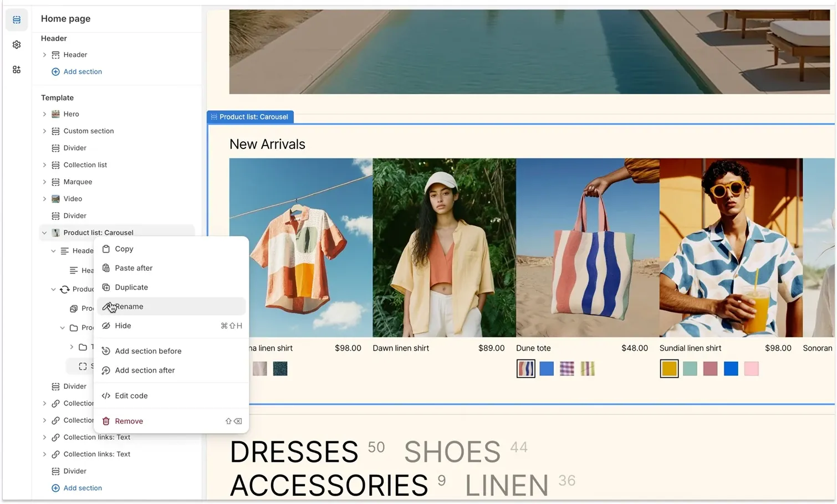Select the Sections panel icon in left rail
Image resolution: width=837 pixels, height=504 pixels.
click(x=17, y=19)
